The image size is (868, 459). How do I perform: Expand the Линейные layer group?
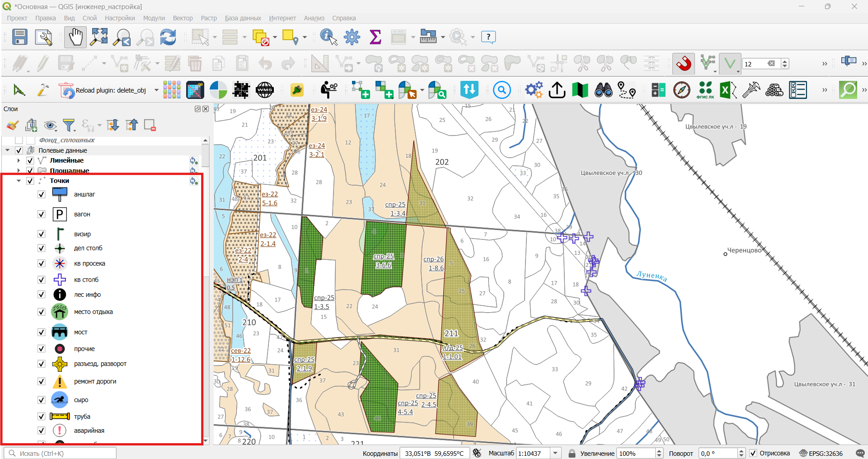[x=19, y=160]
